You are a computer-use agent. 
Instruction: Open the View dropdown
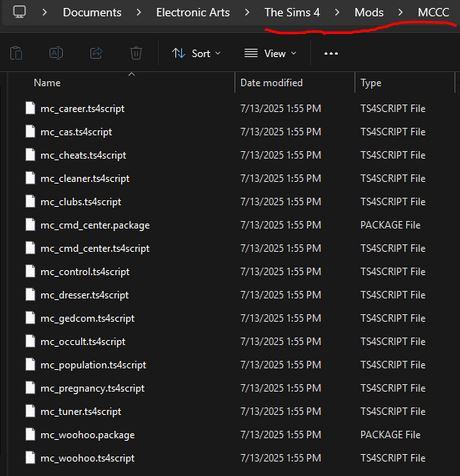coord(270,53)
